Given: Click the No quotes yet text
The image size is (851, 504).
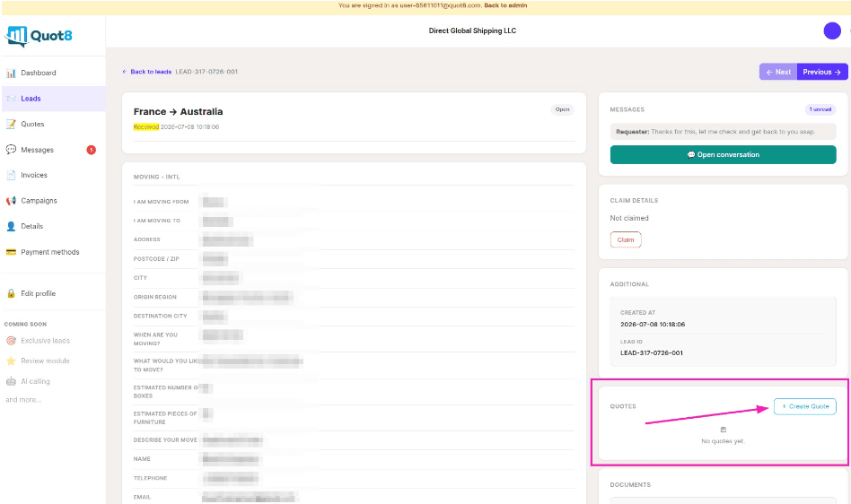Looking at the screenshot, I should point(723,441).
